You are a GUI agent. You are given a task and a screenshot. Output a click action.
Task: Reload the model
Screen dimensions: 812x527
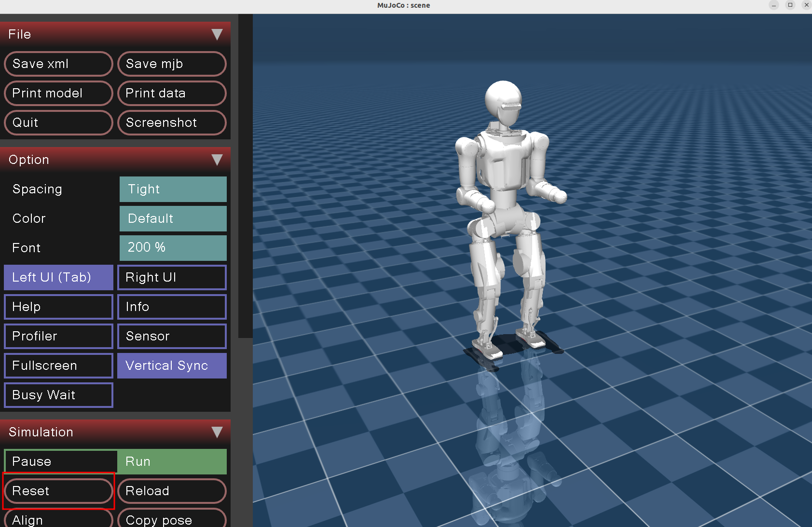[x=172, y=491]
